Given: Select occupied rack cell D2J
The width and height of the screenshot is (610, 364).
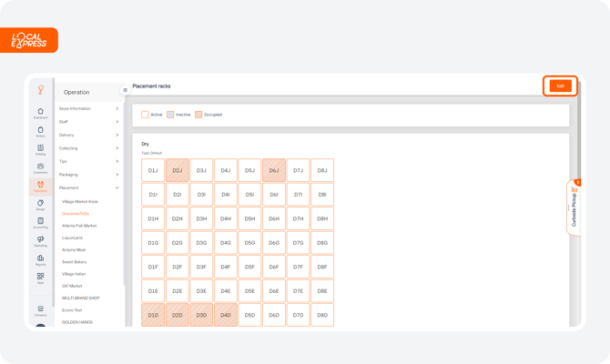Looking at the screenshot, I should coord(178,170).
